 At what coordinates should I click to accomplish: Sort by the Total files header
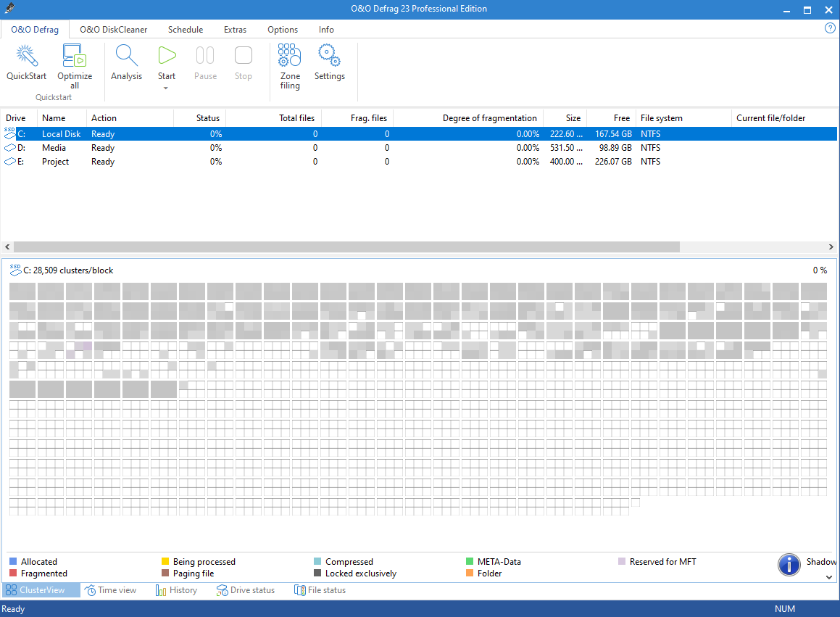pyautogui.click(x=273, y=118)
